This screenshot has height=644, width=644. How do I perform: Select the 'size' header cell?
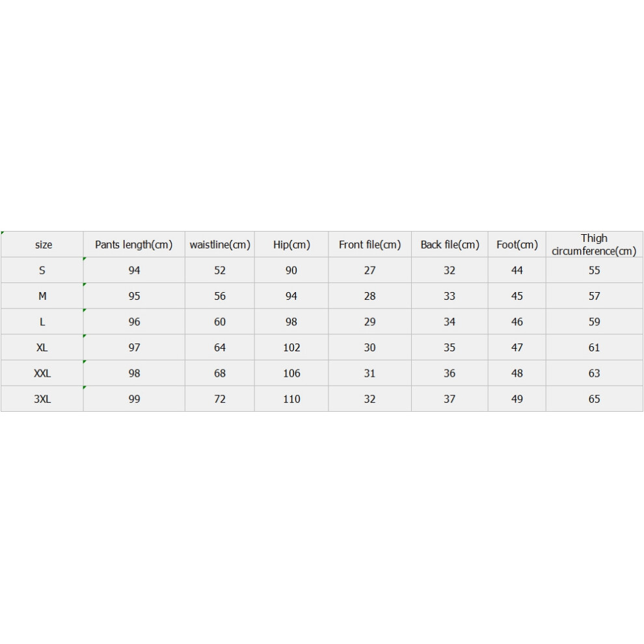(x=42, y=245)
